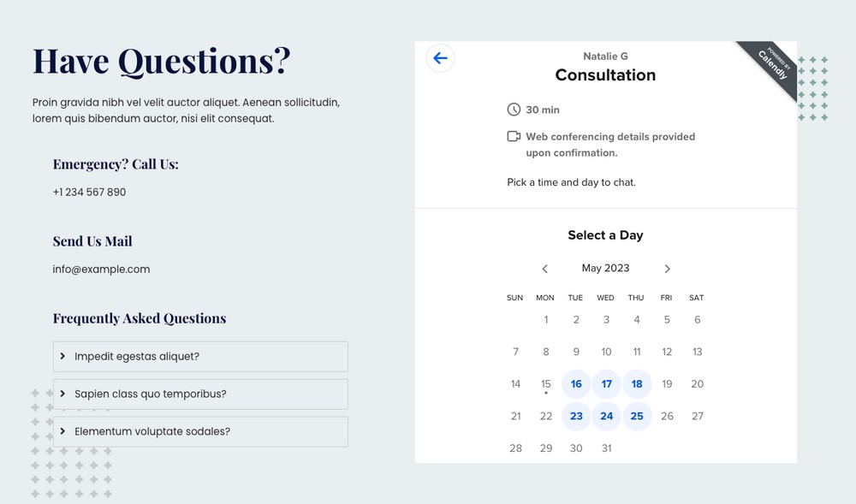Expand 'Impedit egestas aliquet?' FAQ item

(200, 357)
